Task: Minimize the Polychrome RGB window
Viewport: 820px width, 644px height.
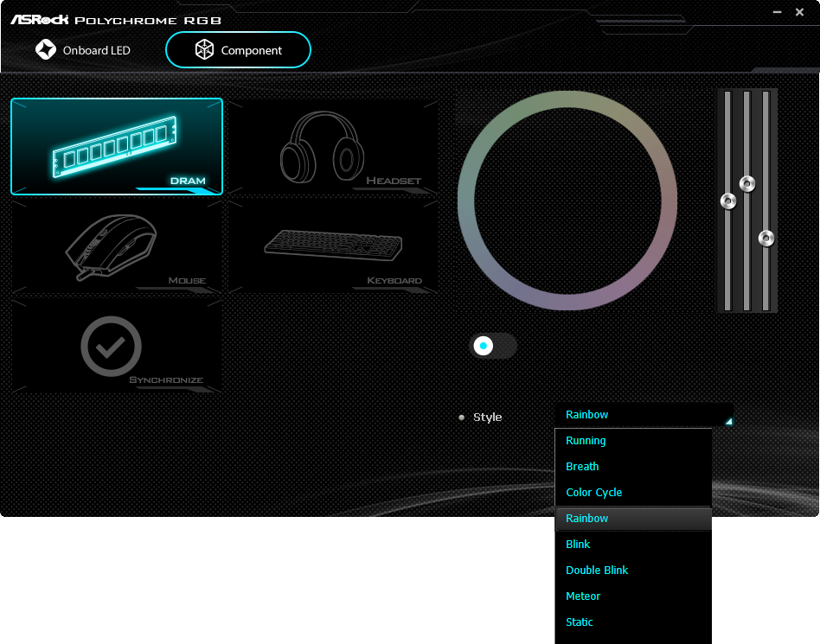Action: click(777, 12)
